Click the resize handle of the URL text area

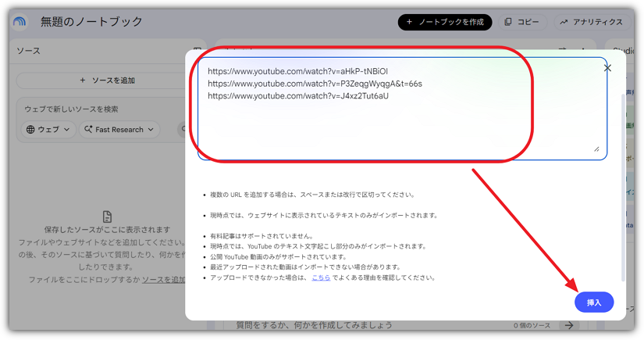pyautogui.click(x=596, y=149)
